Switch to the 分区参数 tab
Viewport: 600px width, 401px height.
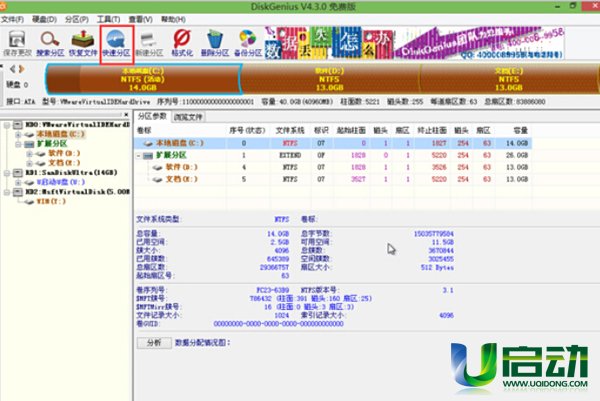152,116
